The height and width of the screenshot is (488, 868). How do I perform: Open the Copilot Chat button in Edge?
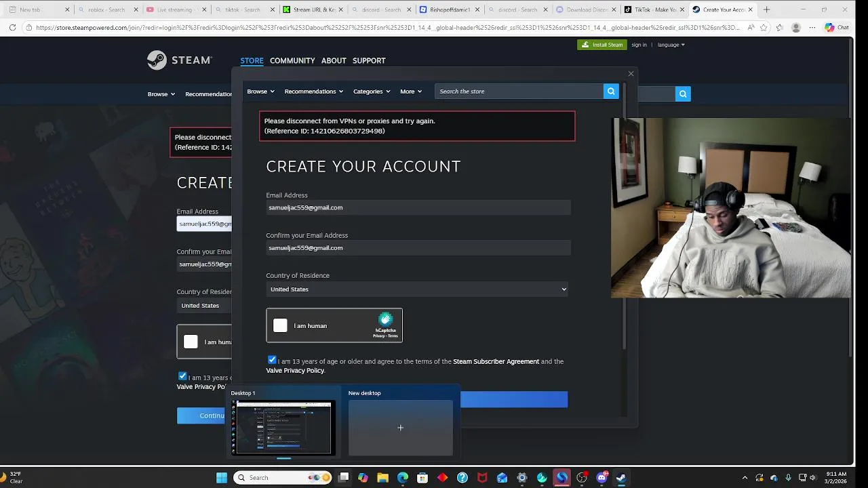(x=837, y=28)
